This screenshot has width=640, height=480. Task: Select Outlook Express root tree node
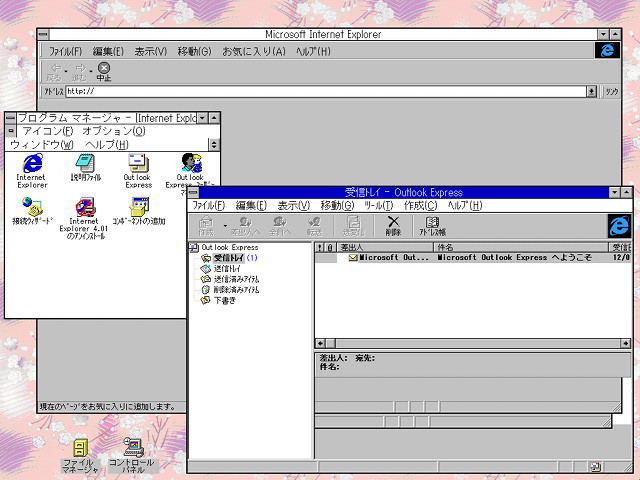[x=230, y=247]
